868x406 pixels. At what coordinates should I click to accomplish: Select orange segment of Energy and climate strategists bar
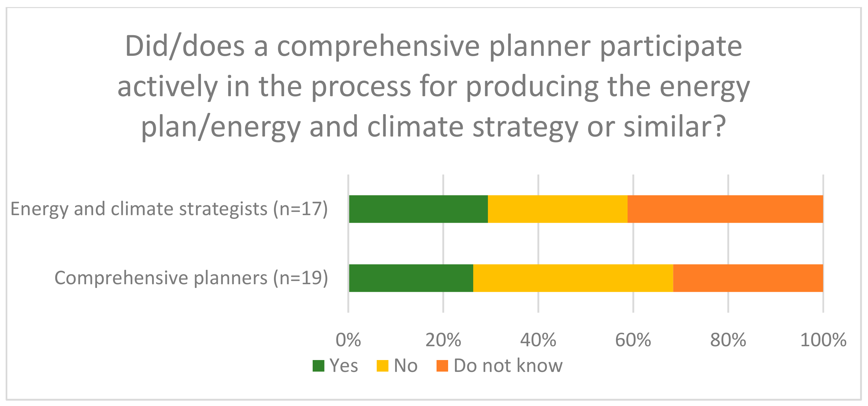click(725, 209)
